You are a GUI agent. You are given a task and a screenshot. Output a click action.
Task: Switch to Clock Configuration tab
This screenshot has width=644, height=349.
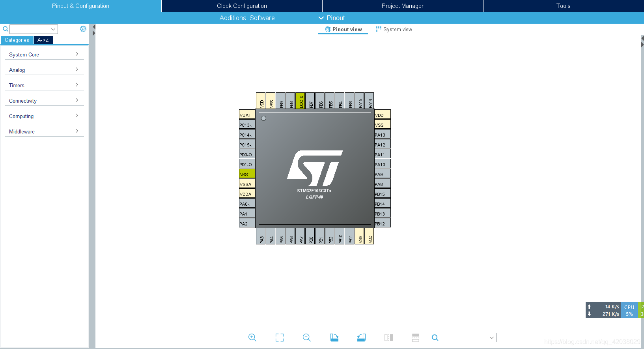tap(242, 6)
